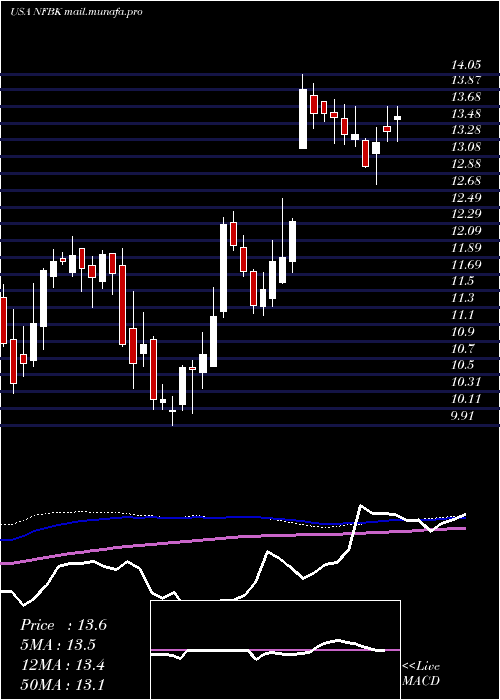
Task: Click the '5MA : 13.5' readout
Action: (x=58, y=645)
